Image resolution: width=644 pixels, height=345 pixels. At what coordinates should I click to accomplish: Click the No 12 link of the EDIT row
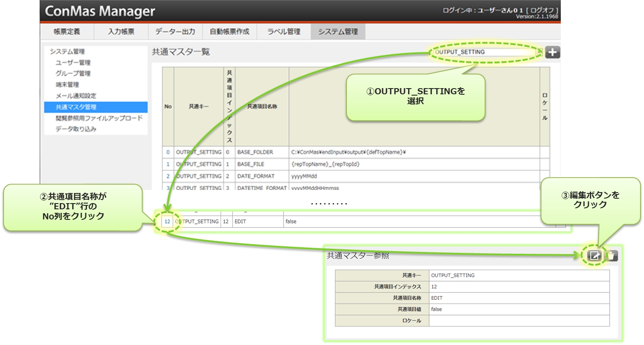click(167, 222)
